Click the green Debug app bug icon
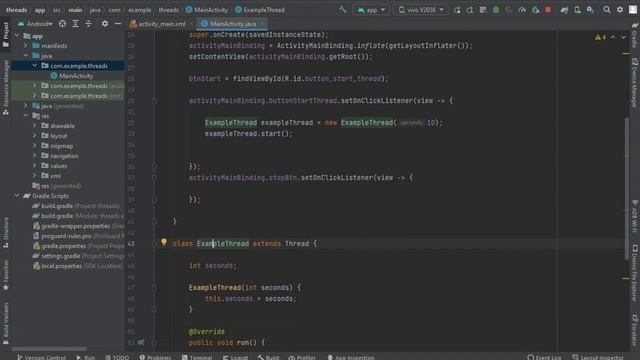This screenshot has width=640, height=360. coord(496,10)
